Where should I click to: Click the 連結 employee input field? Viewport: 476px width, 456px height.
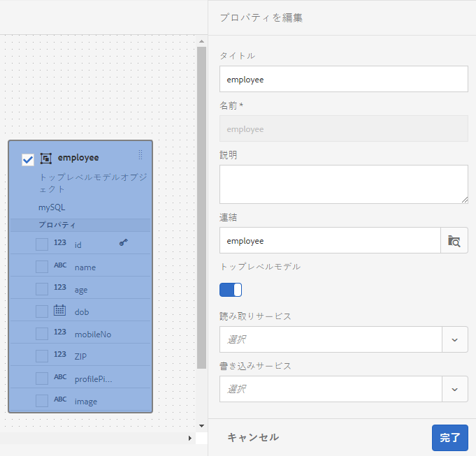pos(330,241)
